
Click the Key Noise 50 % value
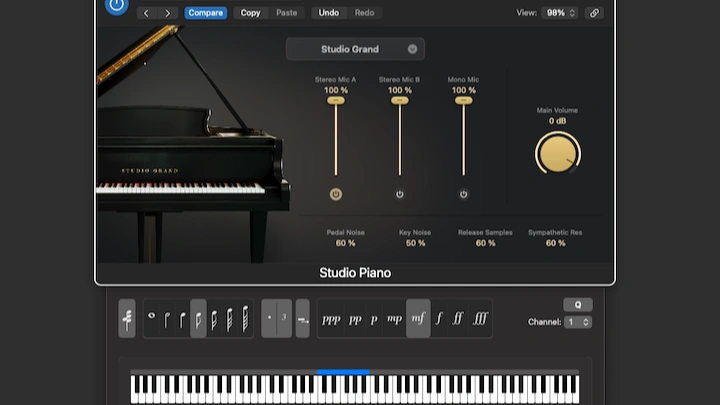click(x=415, y=243)
